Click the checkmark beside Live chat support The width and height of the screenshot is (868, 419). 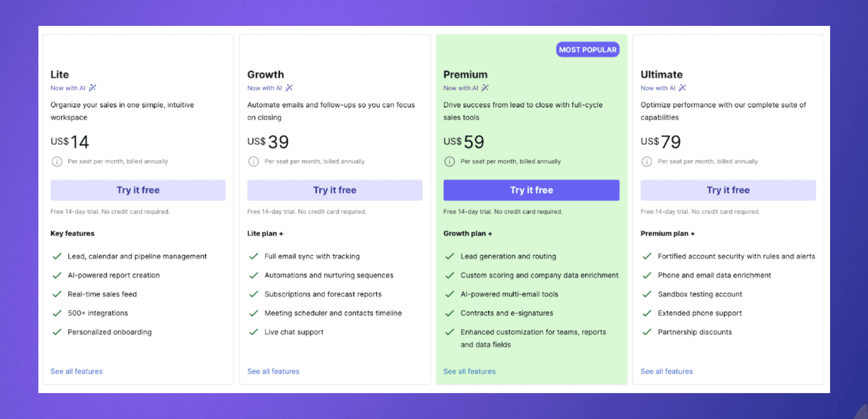tap(253, 332)
